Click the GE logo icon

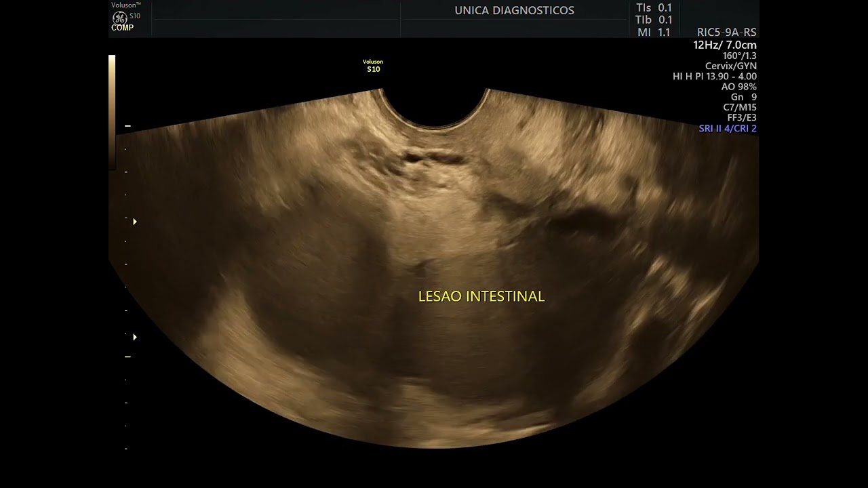pos(119,18)
